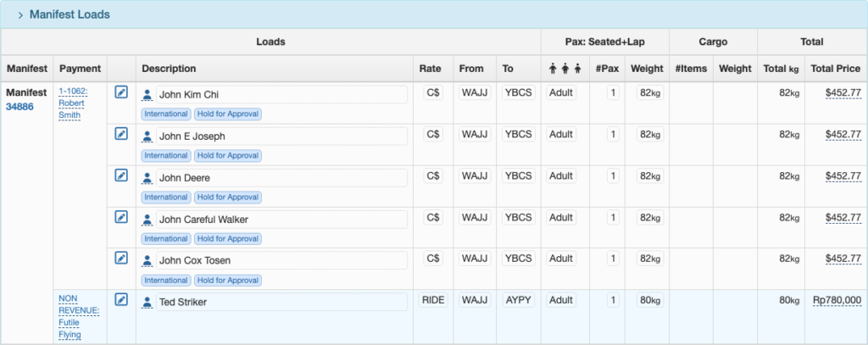Open payment 1-1062 Robert Smith link

click(x=78, y=103)
